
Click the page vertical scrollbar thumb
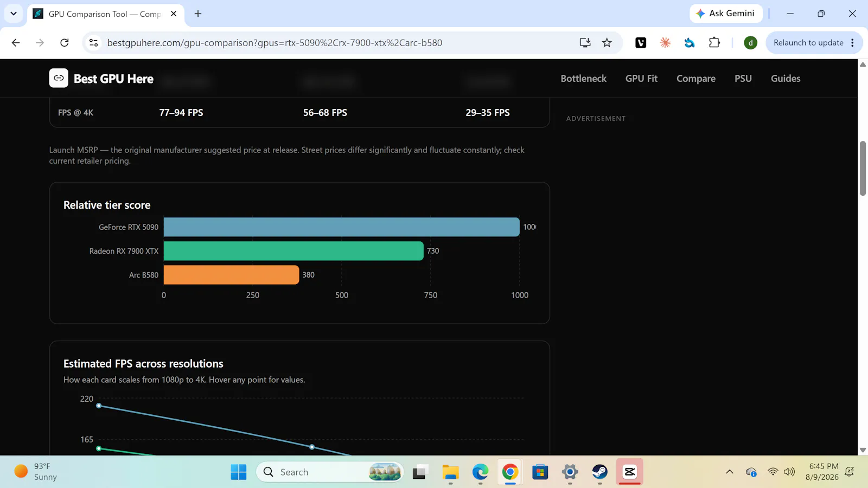click(x=863, y=168)
